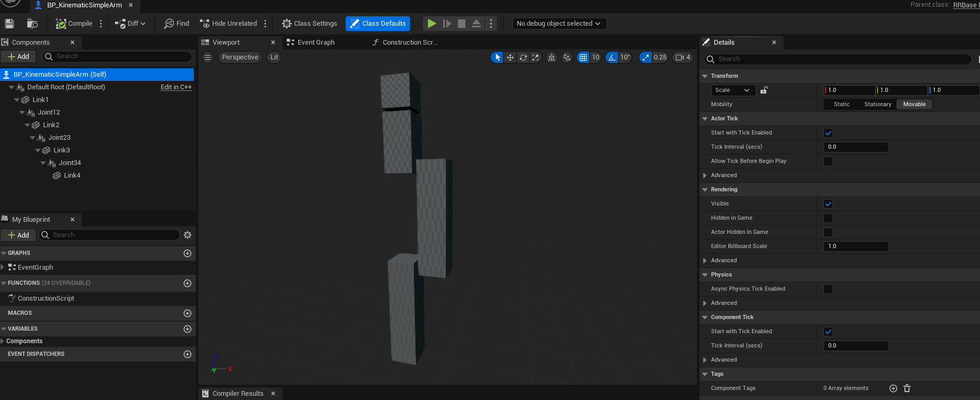Activate the Select objects arrow tool
Viewport: 980px width, 400px height.
[497, 57]
